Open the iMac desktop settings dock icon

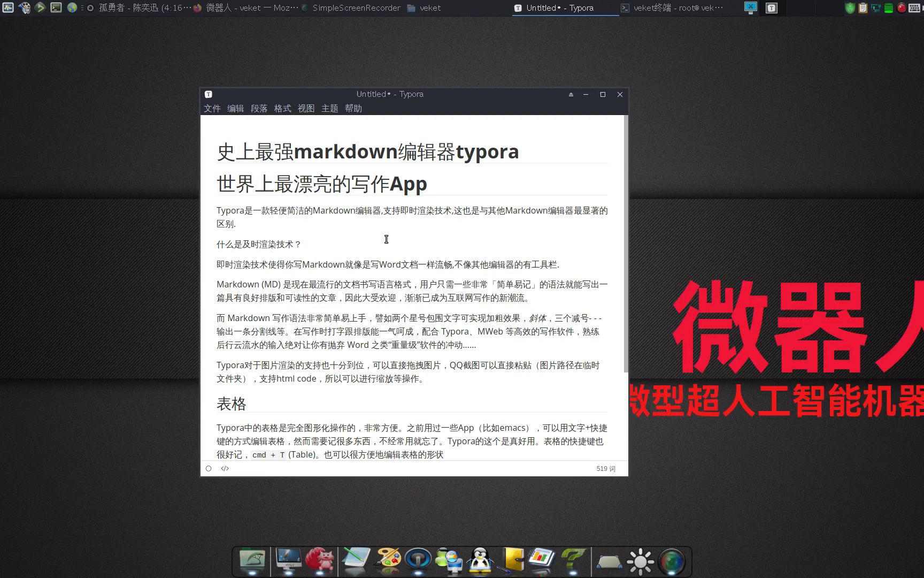289,561
